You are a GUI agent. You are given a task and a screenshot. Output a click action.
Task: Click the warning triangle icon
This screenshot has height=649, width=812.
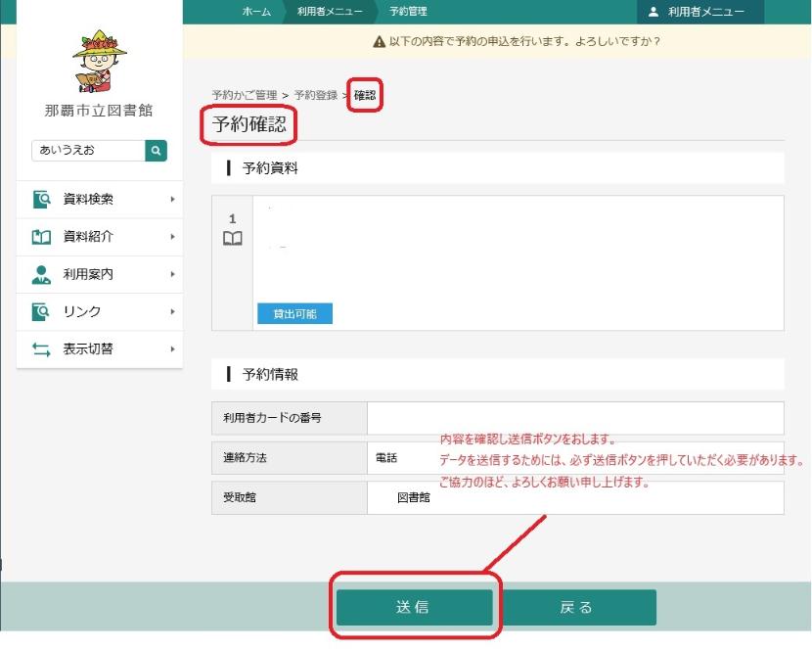pyautogui.click(x=379, y=41)
